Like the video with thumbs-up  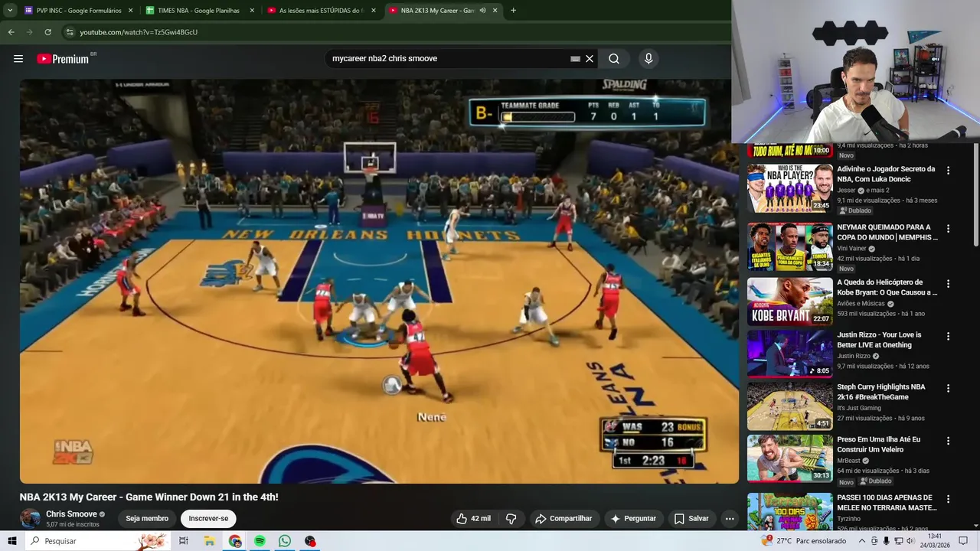pos(473,518)
